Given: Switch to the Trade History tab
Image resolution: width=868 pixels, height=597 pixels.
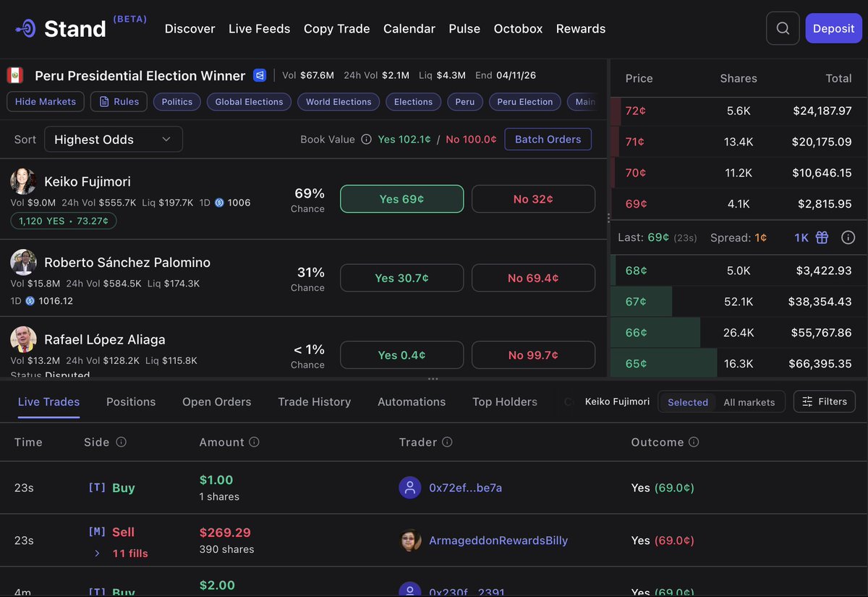Looking at the screenshot, I should (x=315, y=402).
